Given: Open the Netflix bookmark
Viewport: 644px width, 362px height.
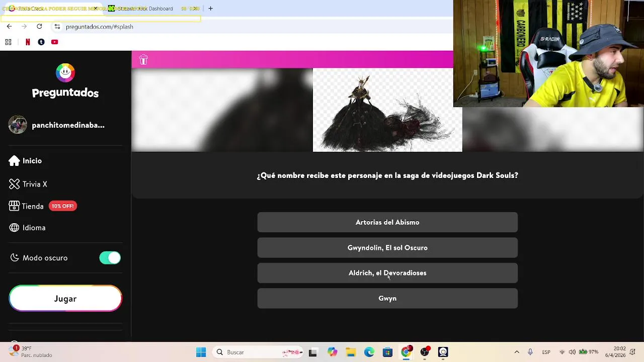Looking at the screenshot, I should (x=28, y=42).
